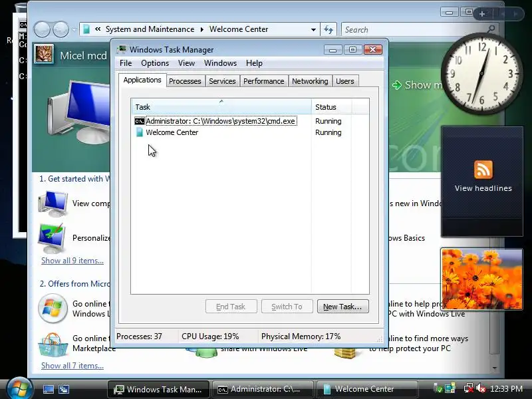Click the CPU Usage: 19% status entry
This screenshot has height=399, width=532.
tap(210, 336)
